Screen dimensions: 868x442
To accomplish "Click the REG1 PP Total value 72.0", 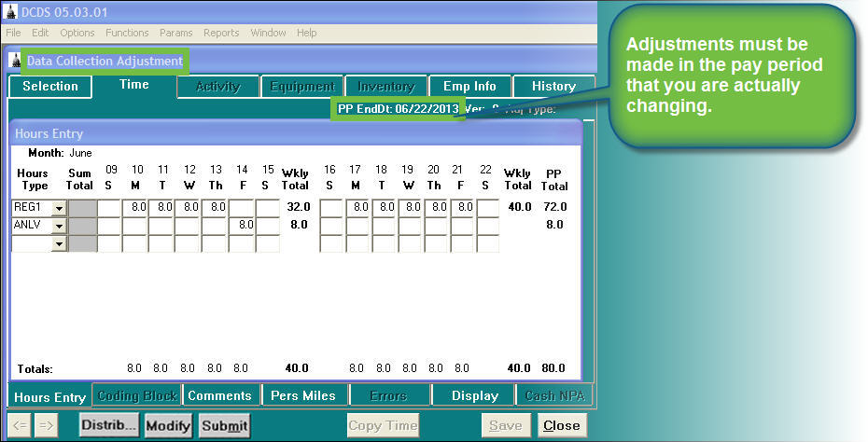I will click(554, 207).
